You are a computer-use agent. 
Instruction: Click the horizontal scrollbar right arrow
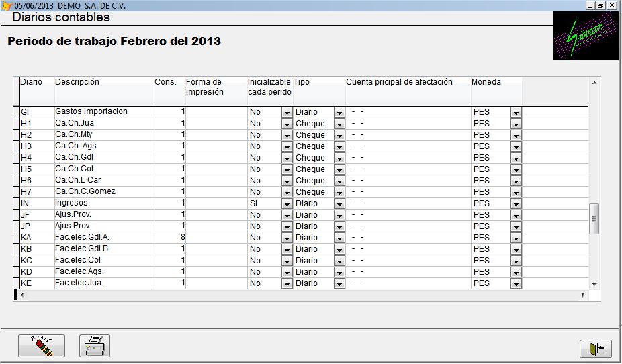click(584, 295)
